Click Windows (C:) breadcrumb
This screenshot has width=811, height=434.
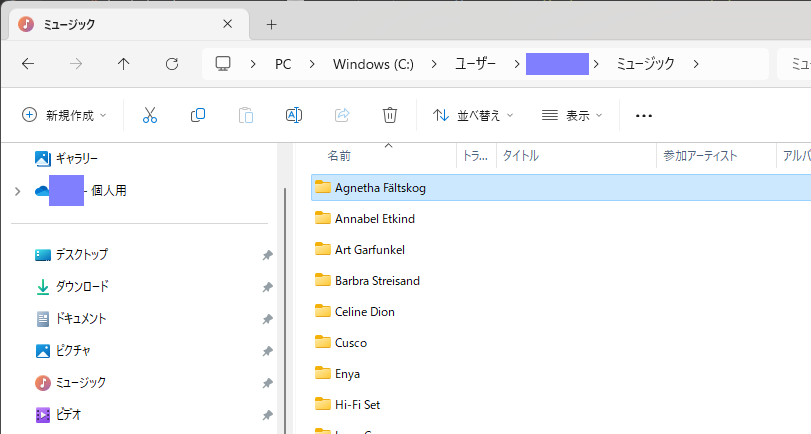(x=373, y=64)
